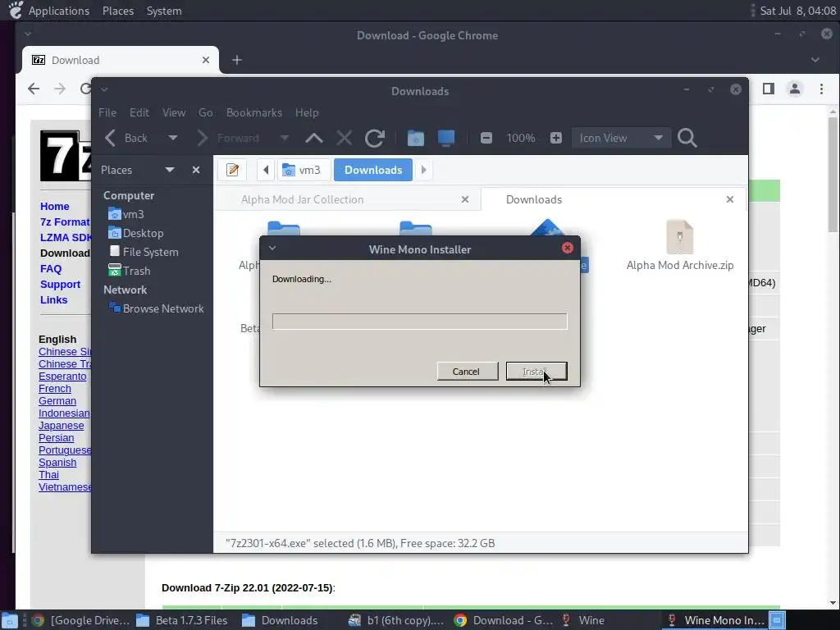
Task: Switch to Beta 1.7.3 Files taskbar item
Action: 182,620
